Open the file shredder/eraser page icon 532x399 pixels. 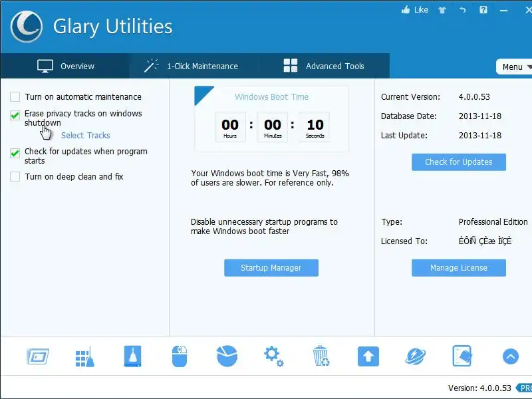pyautogui.click(x=462, y=356)
